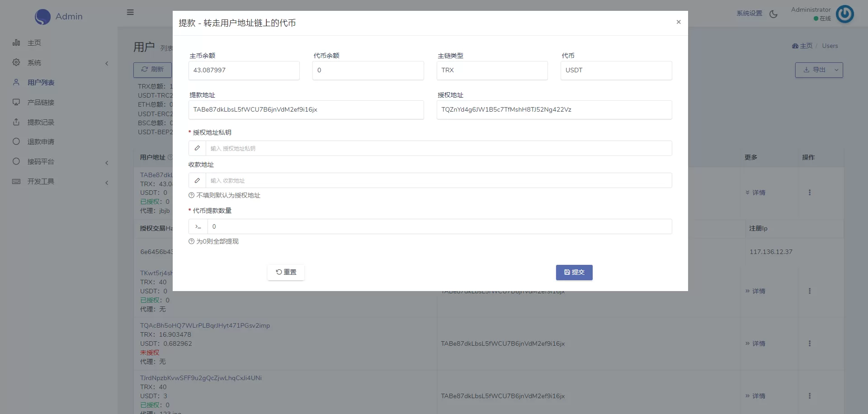The height and width of the screenshot is (414, 868).
Task: Expand 开发工具 sidebar chevron
Action: 107,183
